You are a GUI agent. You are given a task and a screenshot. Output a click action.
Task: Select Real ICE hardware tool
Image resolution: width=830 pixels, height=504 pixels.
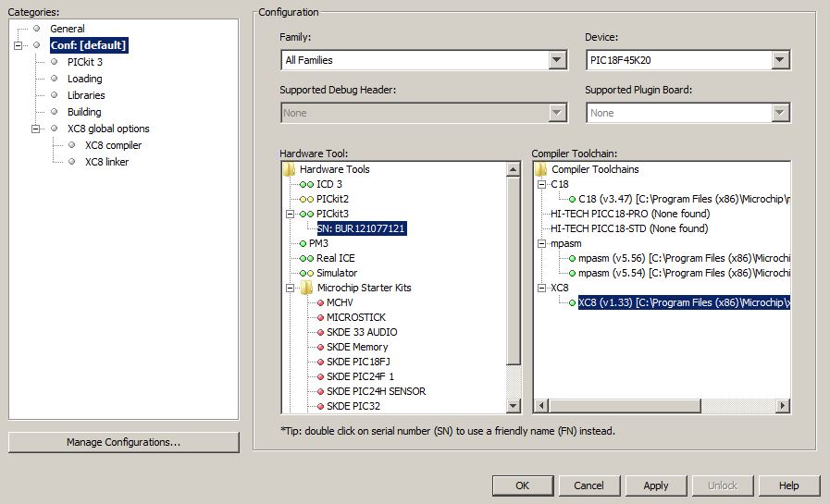[x=336, y=258]
